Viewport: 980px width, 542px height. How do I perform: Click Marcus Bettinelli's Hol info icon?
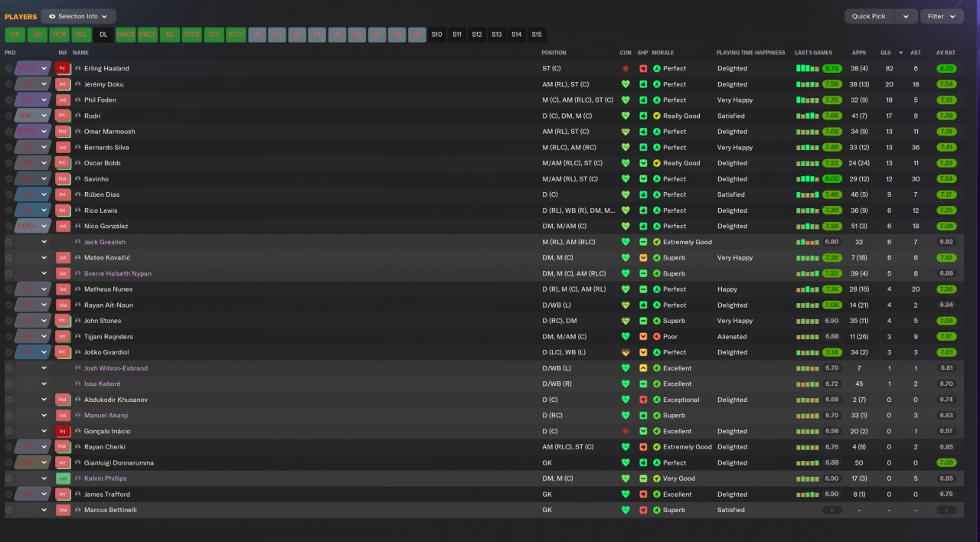[x=63, y=510]
